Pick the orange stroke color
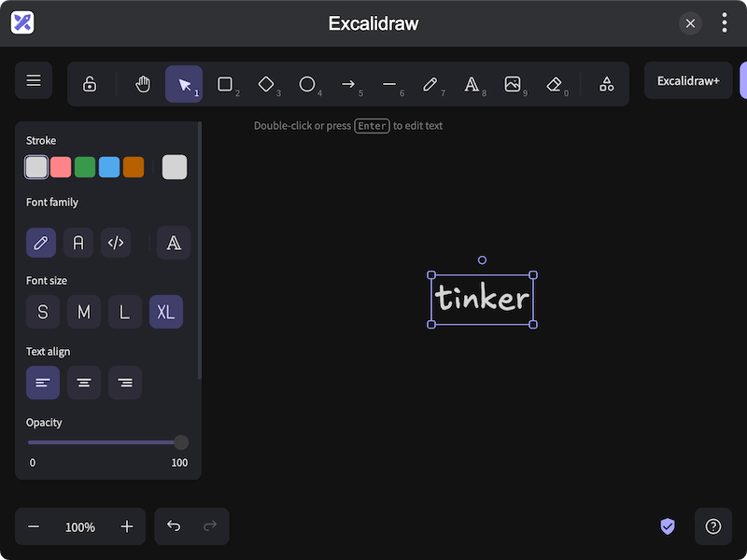The image size is (747, 560). pyautogui.click(x=134, y=167)
